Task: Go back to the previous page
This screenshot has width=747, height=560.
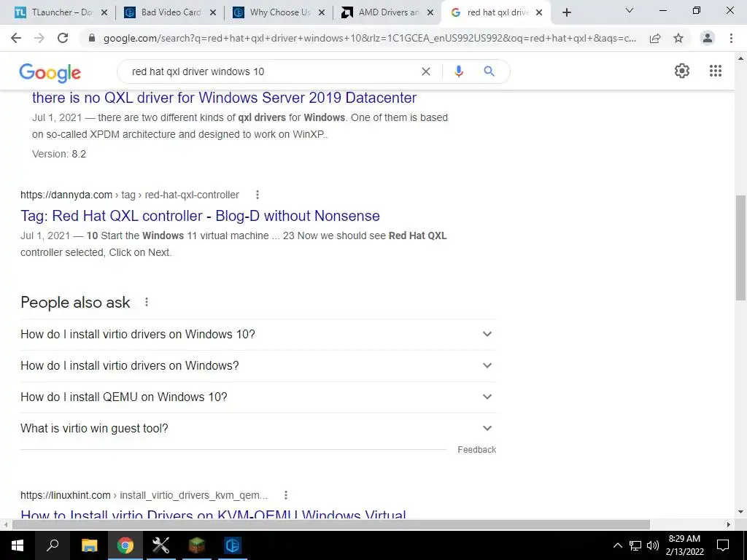Action: coord(16,38)
